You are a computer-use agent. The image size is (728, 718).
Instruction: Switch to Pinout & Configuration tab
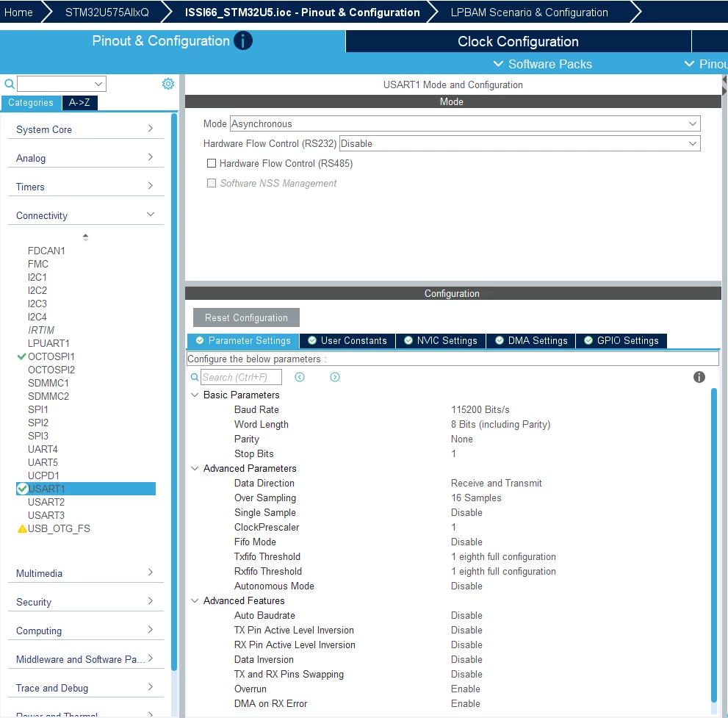(172, 41)
